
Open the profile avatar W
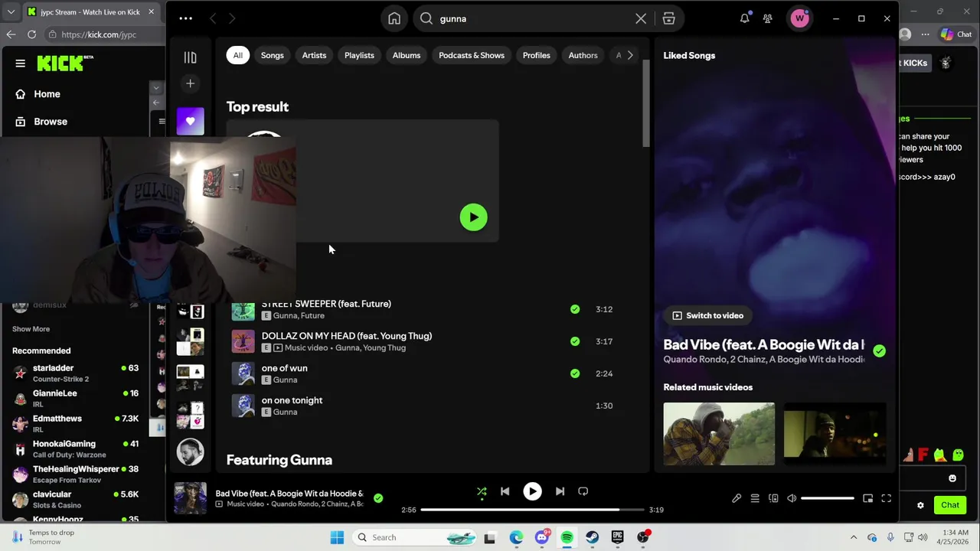(x=800, y=18)
